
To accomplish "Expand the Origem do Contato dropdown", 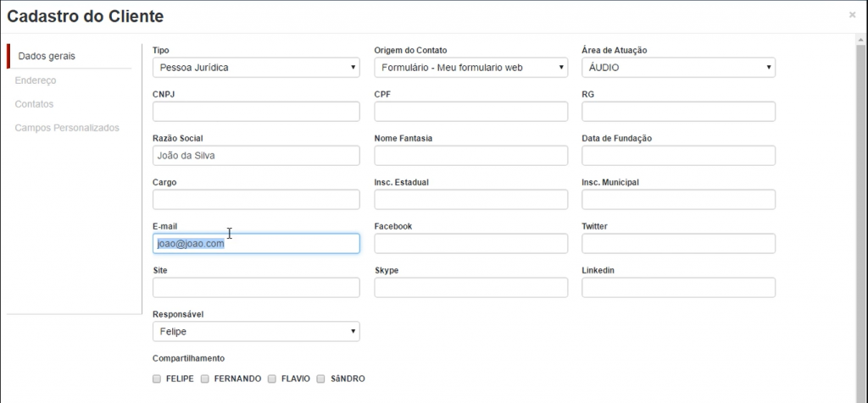I will 470,68.
